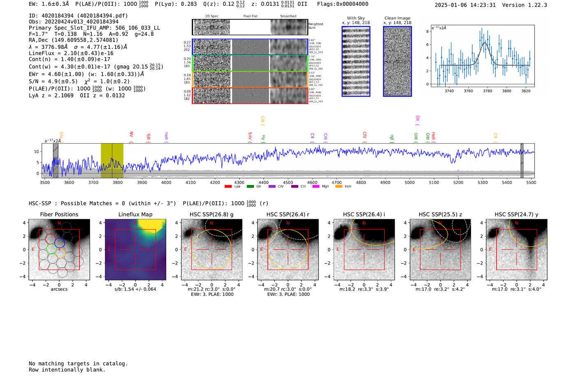Click the blue fiber circle in Fiber Positions
576x392 pixels.
[60, 242]
